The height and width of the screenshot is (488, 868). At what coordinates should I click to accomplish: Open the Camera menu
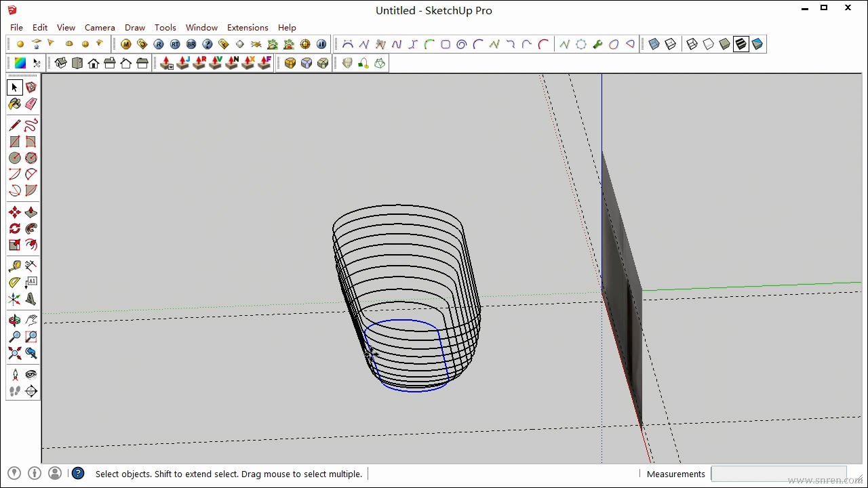(x=100, y=27)
